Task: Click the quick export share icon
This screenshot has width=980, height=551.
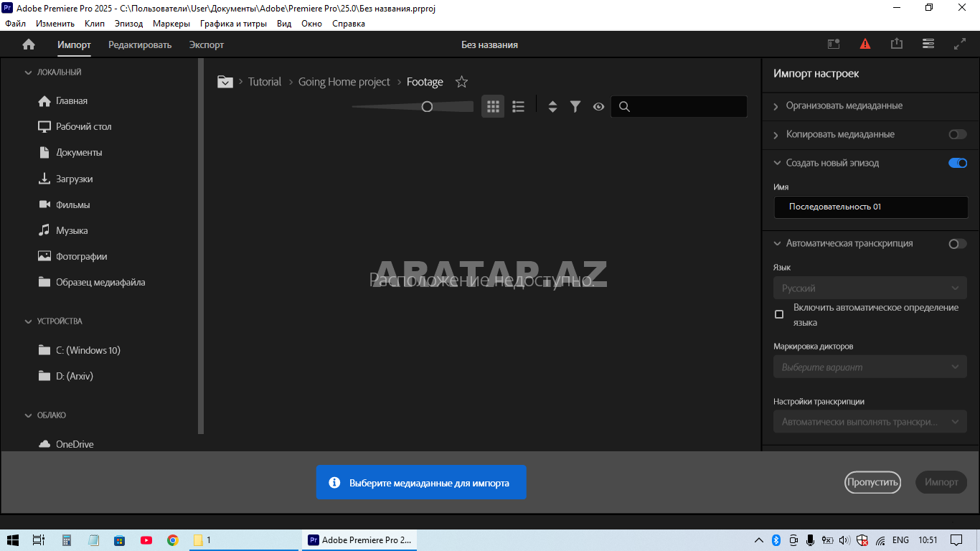Action: click(897, 44)
